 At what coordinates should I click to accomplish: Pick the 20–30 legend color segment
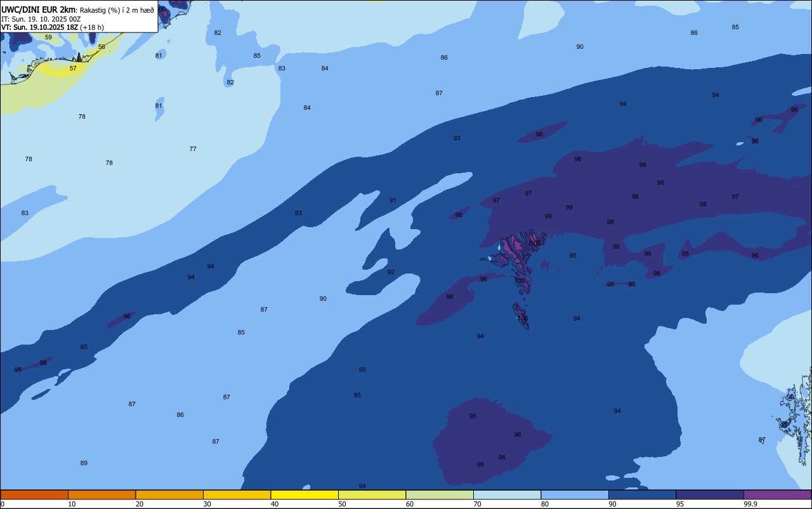click(169, 494)
